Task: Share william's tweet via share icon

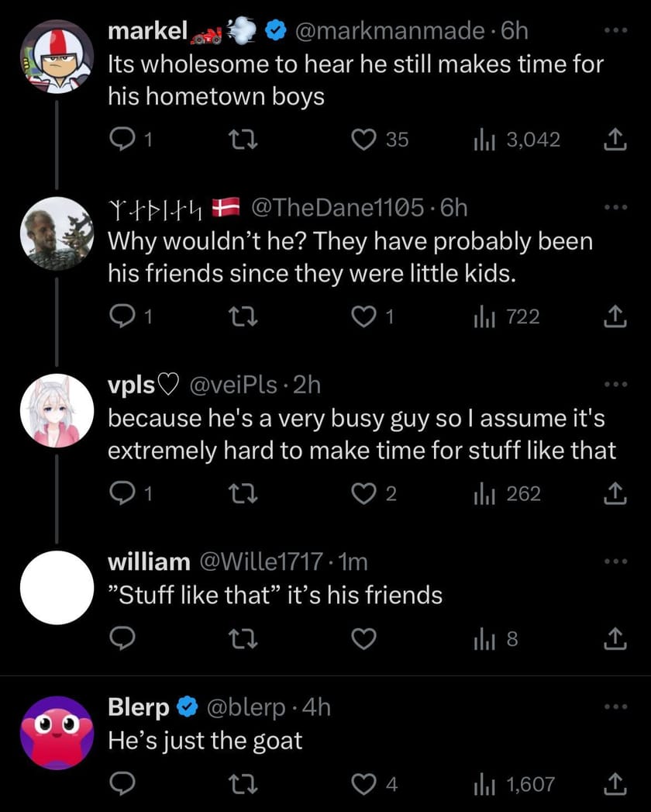Action: click(x=614, y=639)
